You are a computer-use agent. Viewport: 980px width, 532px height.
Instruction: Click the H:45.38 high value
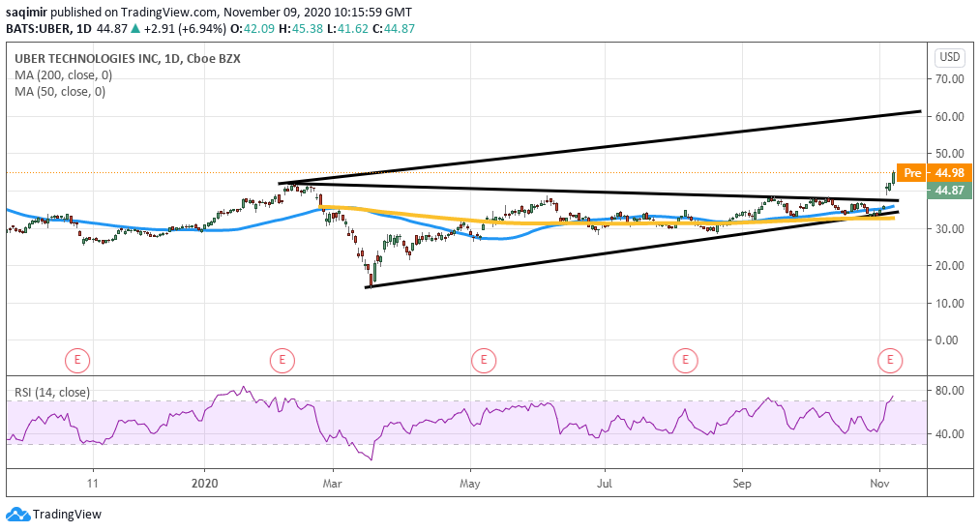(x=300, y=29)
